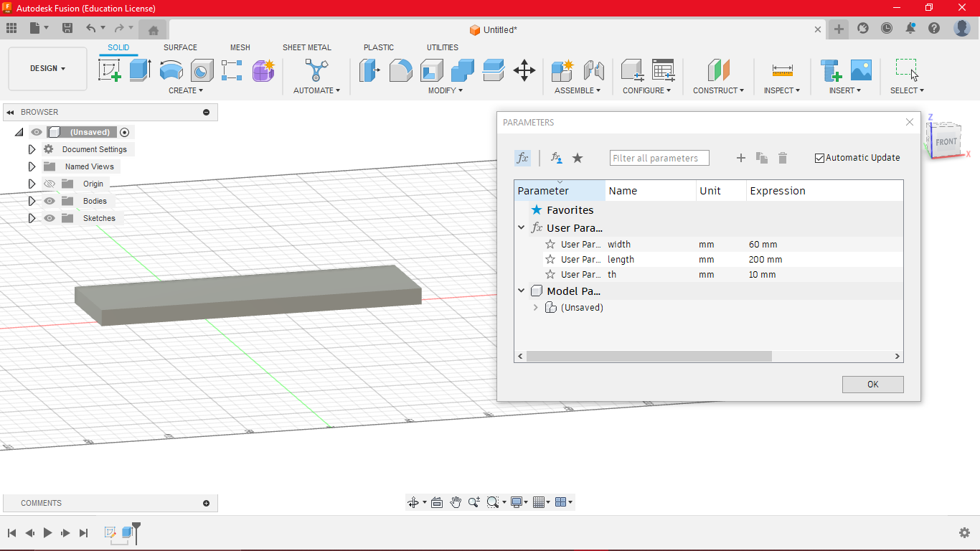The width and height of the screenshot is (980, 551).
Task: Collapse User Parameters group
Action: pyautogui.click(x=522, y=227)
